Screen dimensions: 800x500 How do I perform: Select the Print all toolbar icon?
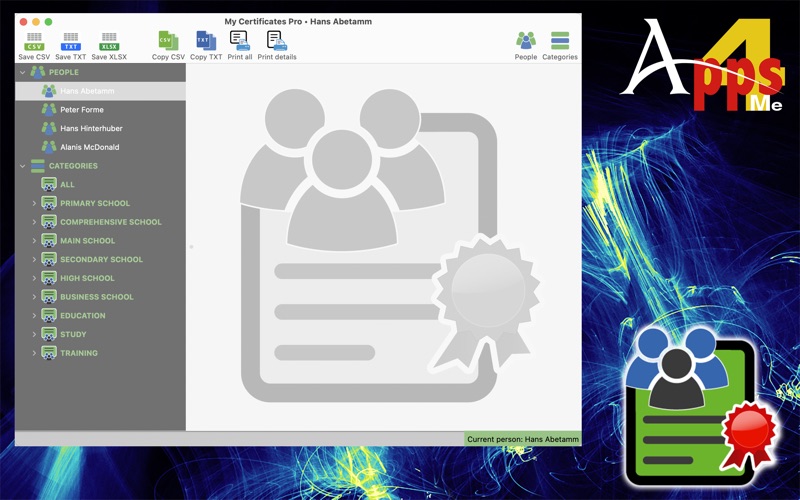pyautogui.click(x=240, y=41)
